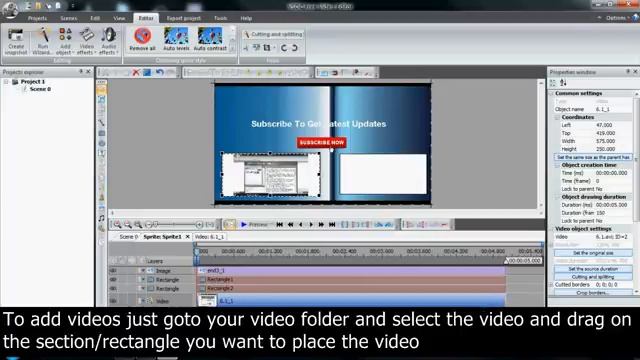The height and width of the screenshot is (360, 640).
Task: Toggle visibility of the Image layer
Action: pyautogui.click(x=113, y=270)
